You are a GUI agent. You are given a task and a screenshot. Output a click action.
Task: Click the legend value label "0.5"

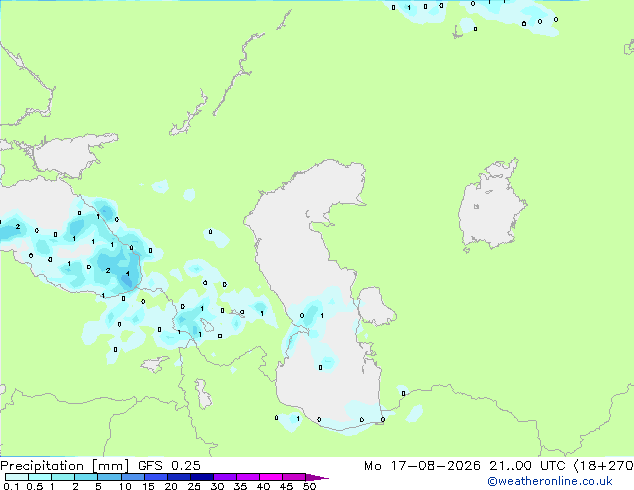click(35, 486)
